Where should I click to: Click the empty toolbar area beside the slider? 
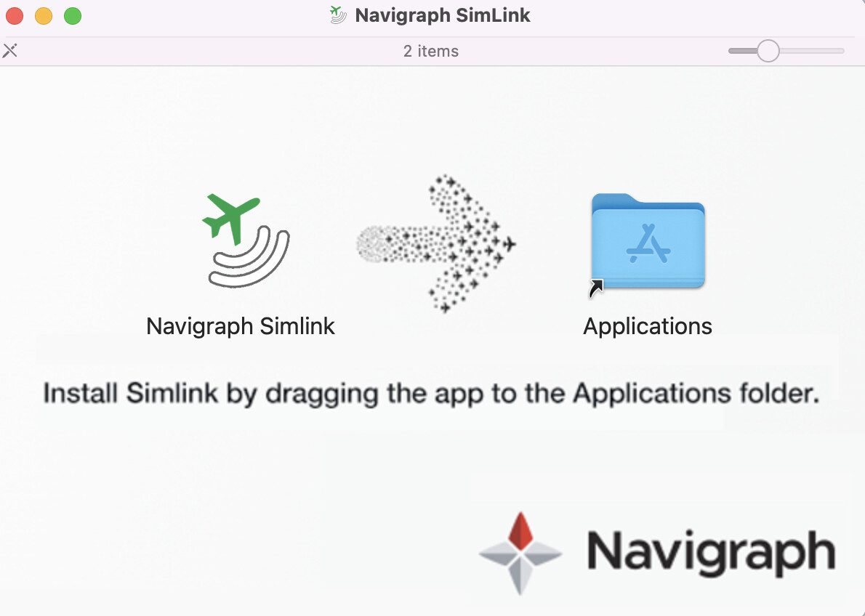click(618, 51)
